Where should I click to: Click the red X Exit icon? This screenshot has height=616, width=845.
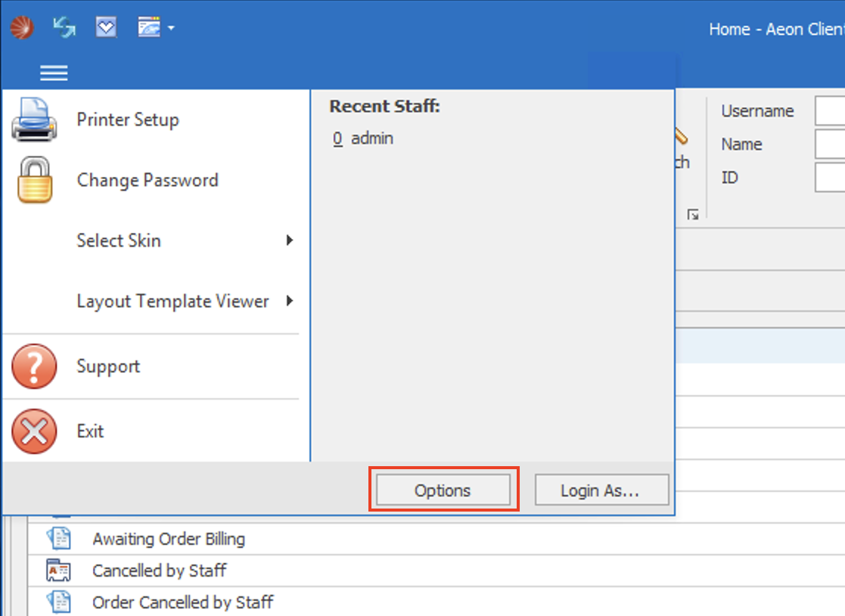click(x=34, y=431)
